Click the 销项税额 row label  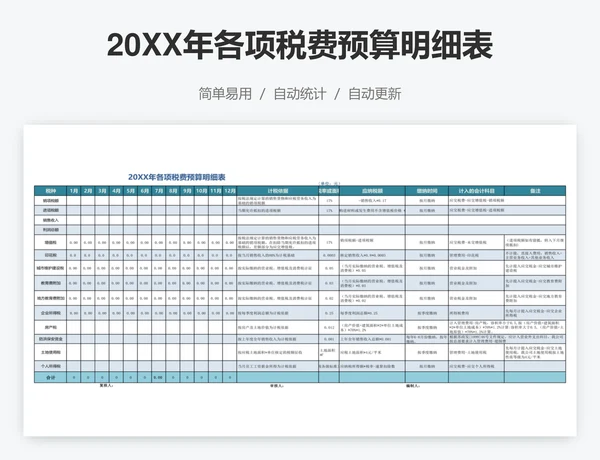click(x=51, y=201)
